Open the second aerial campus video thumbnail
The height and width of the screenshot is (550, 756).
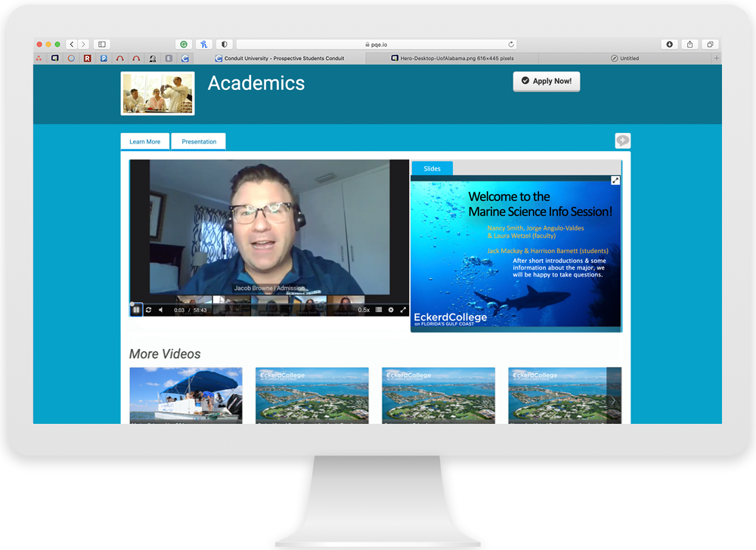point(438,395)
